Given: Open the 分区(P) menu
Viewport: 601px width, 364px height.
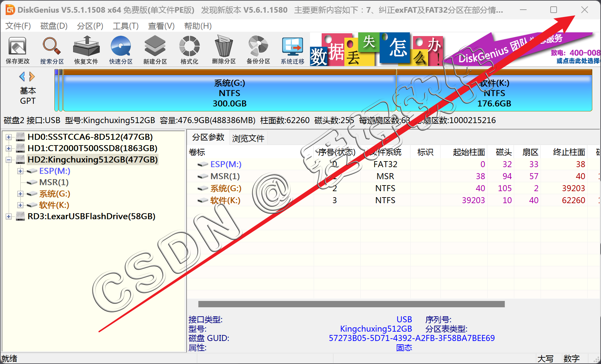Looking at the screenshot, I should [x=90, y=26].
